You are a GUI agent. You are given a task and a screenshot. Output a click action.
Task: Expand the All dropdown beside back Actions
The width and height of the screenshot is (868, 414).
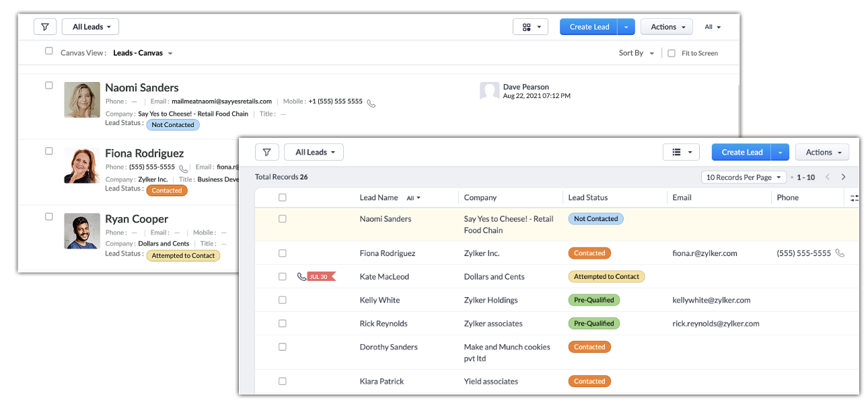(x=713, y=27)
